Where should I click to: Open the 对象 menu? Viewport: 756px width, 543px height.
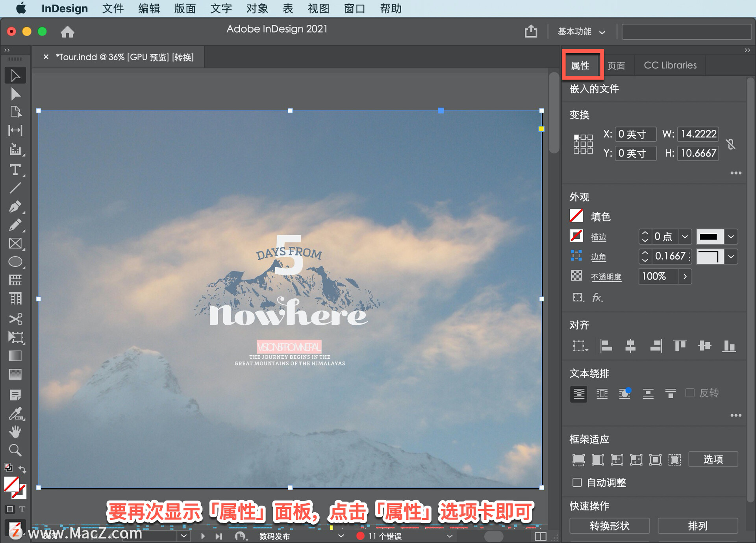[257, 8]
